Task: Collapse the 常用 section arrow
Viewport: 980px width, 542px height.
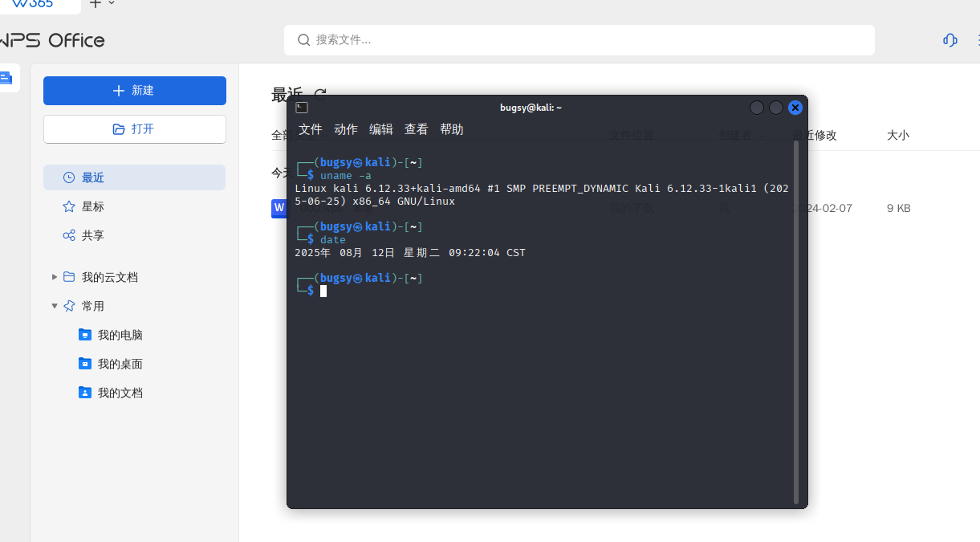Action: coord(55,306)
